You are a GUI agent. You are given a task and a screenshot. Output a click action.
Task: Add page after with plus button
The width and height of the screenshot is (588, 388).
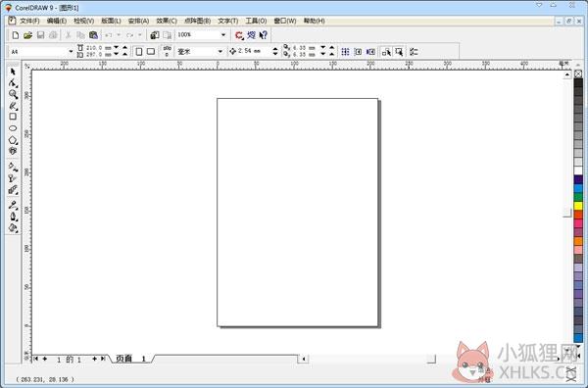coord(94,359)
